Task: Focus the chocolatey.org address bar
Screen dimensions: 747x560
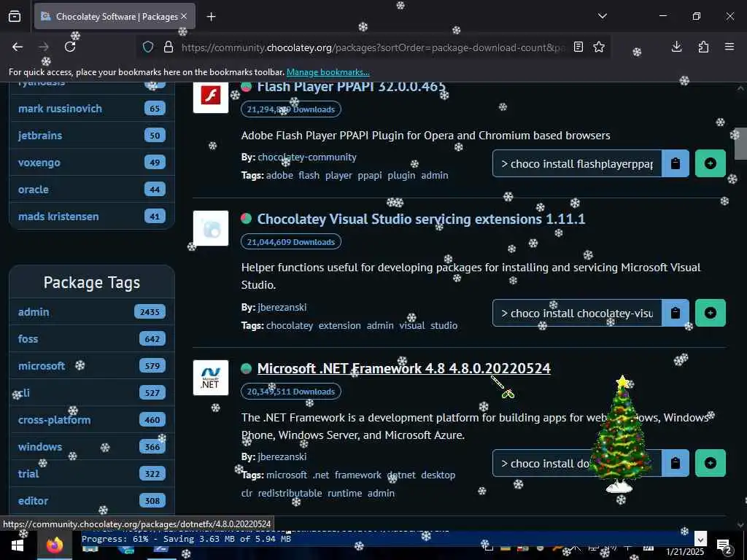Action: tap(373, 47)
